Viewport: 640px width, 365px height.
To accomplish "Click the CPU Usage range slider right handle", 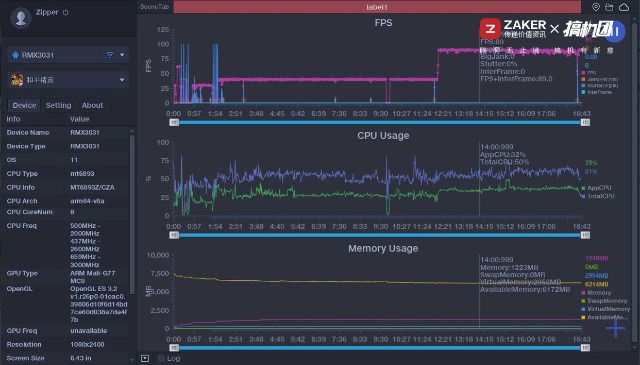I will [x=585, y=235].
